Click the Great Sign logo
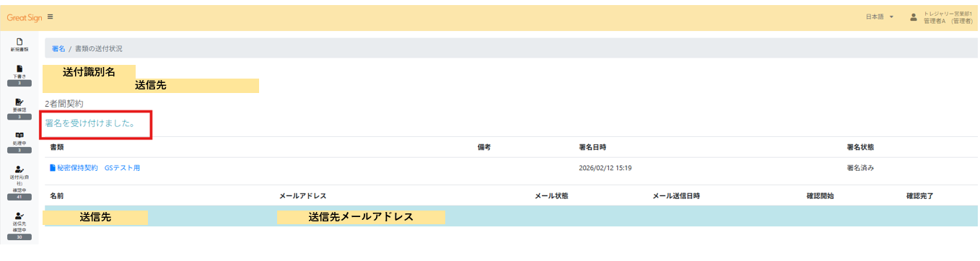 click(x=25, y=17)
